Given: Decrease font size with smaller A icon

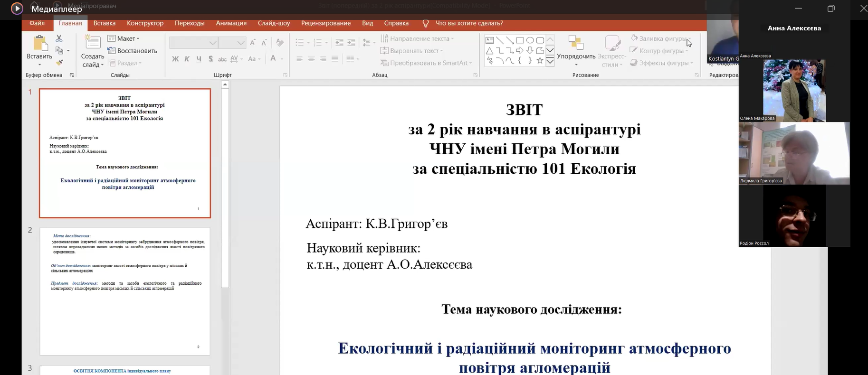Looking at the screenshot, I should (x=265, y=43).
